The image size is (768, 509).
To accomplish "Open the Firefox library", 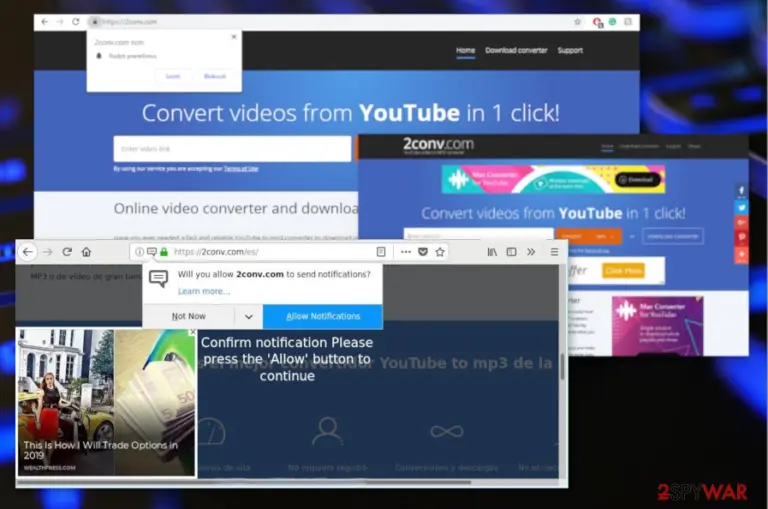I will 492,252.
